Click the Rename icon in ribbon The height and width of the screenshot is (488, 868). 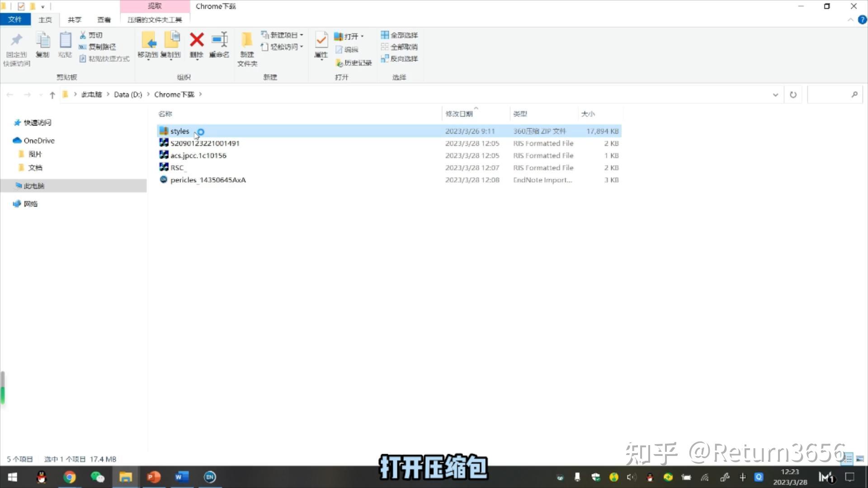(219, 41)
